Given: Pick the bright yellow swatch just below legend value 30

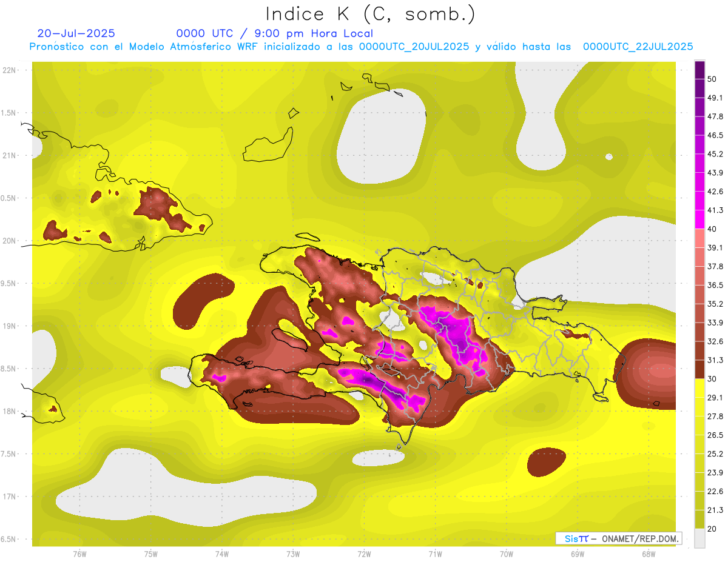Looking at the screenshot, I should point(700,388).
